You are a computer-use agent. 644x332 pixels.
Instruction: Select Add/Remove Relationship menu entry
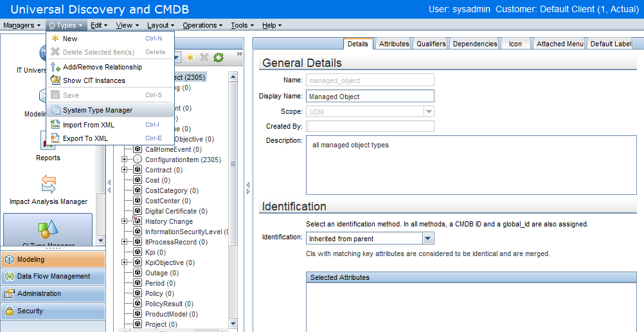[110, 67]
